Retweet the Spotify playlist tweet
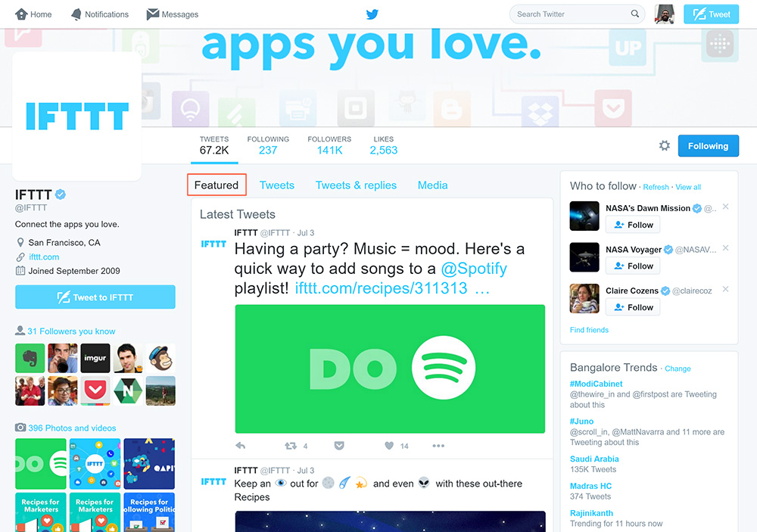This screenshot has width=757, height=532. 291,446
